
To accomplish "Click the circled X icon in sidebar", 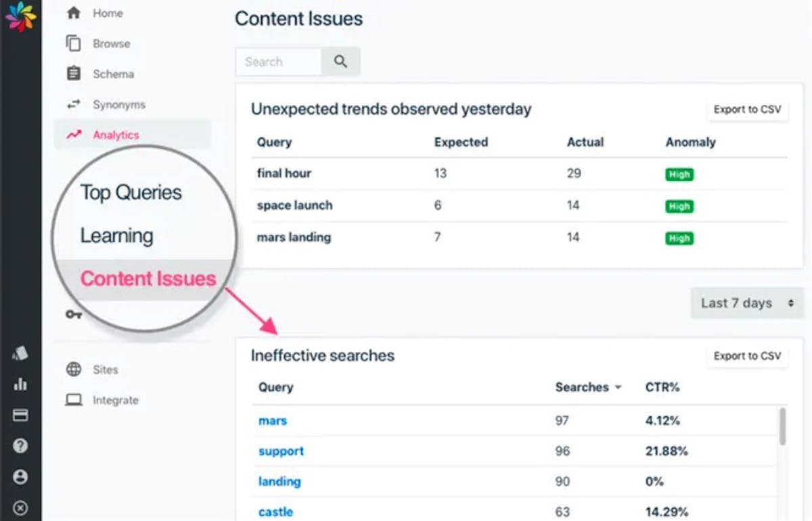I will [x=20, y=507].
